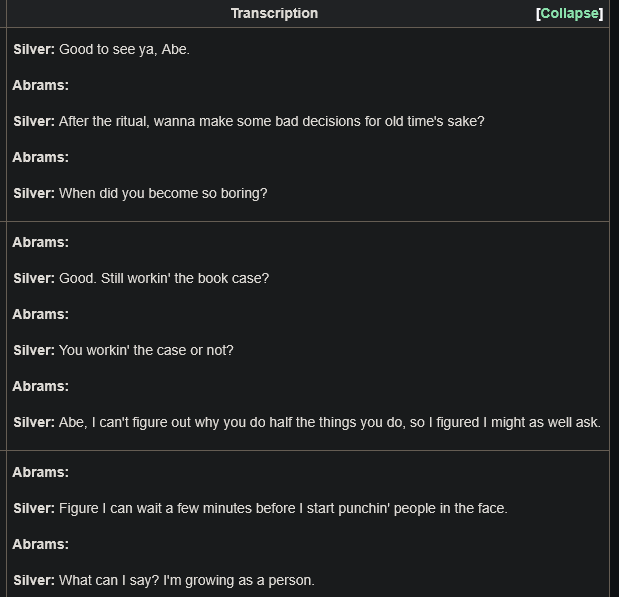
Task: Click the Silver name before 'After the ritual'
Action: click(34, 122)
